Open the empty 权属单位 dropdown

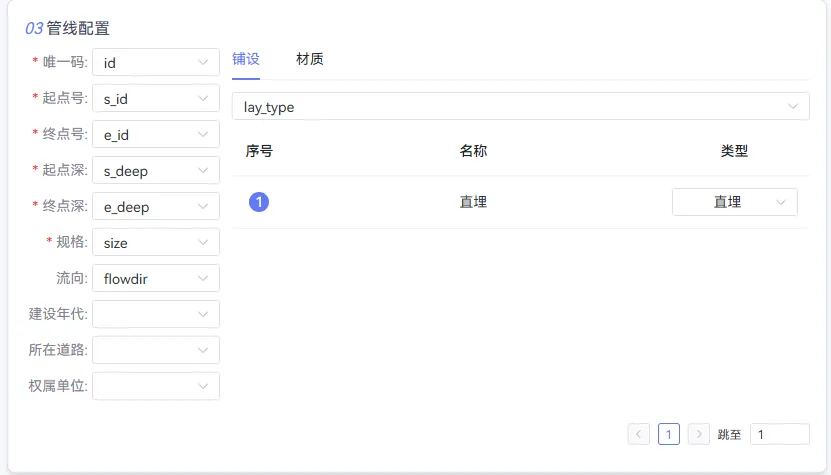coord(156,386)
